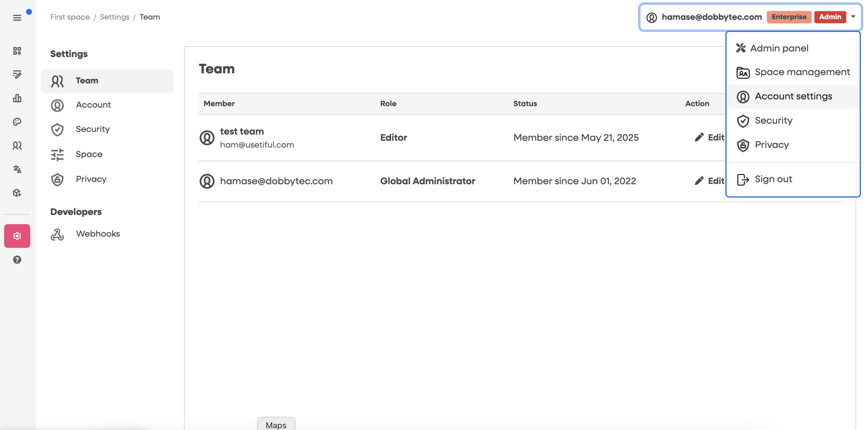Switch to the Space settings tab
This screenshot has height=430, width=868.
tap(89, 154)
